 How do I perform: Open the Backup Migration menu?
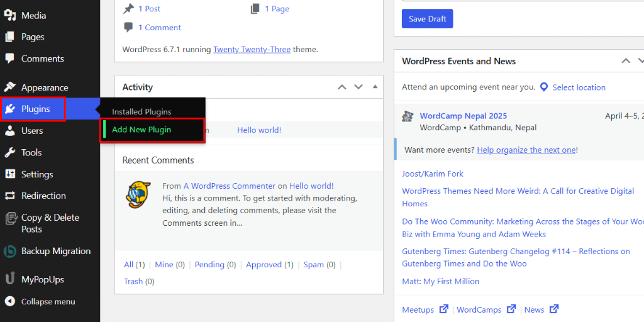click(56, 251)
